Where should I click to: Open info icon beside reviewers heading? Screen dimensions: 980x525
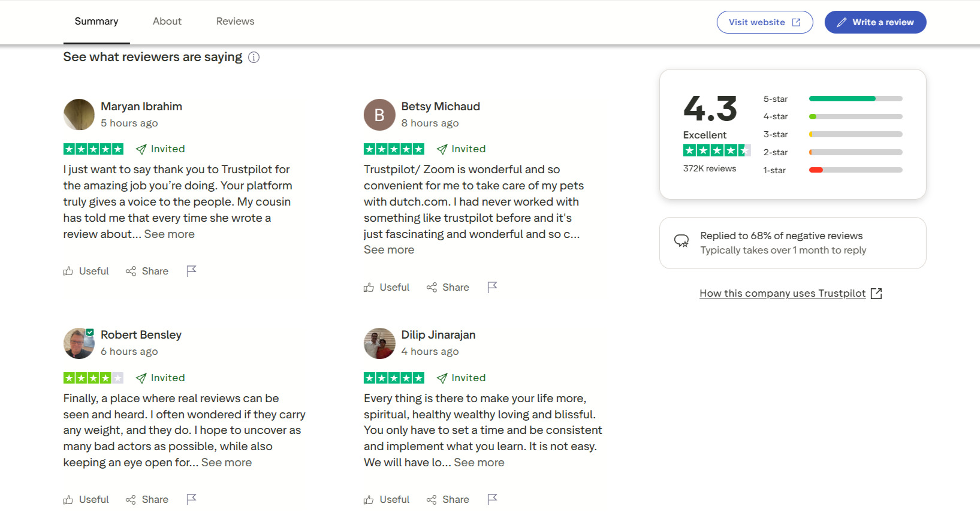pyautogui.click(x=254, y=58)
